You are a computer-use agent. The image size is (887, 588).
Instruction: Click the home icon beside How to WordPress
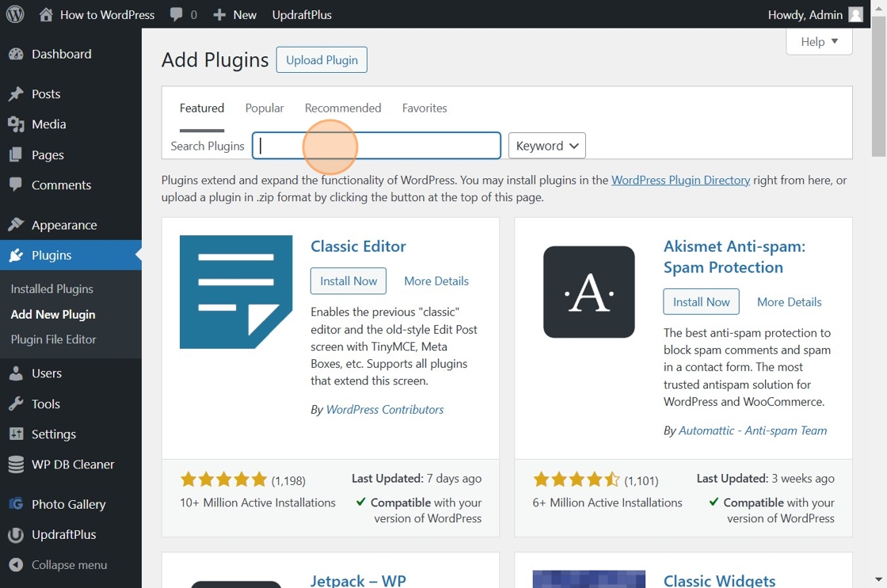[46, 14]
